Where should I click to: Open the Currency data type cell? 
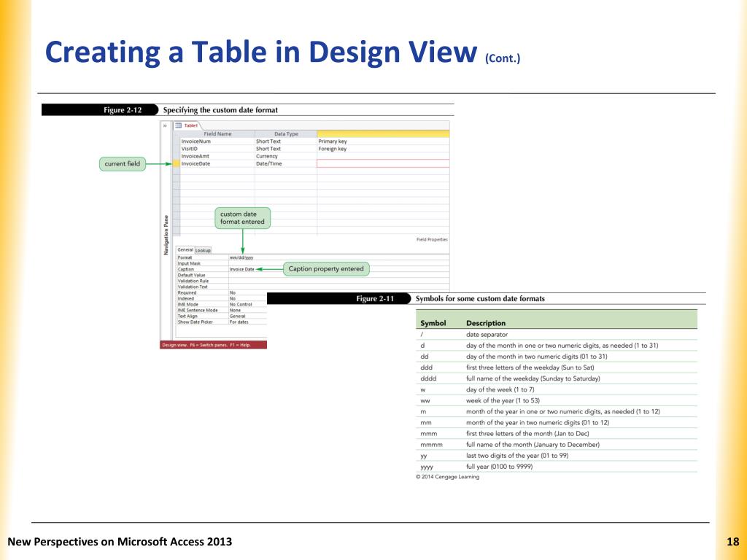(286, 156)
